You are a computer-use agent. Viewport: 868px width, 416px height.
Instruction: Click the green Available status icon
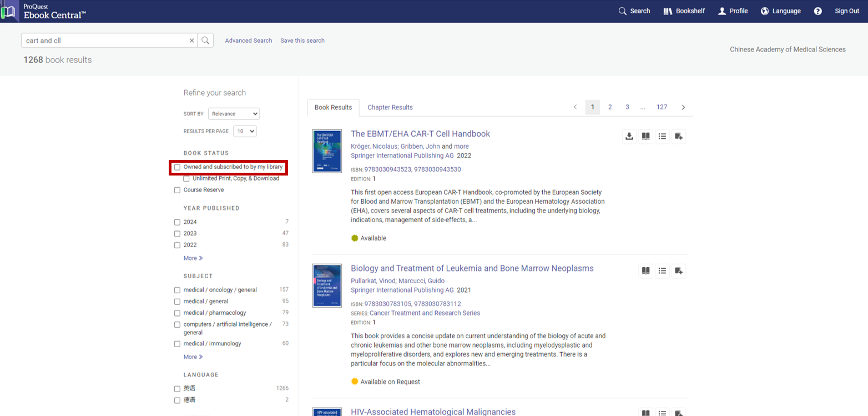tap(355, 238)
